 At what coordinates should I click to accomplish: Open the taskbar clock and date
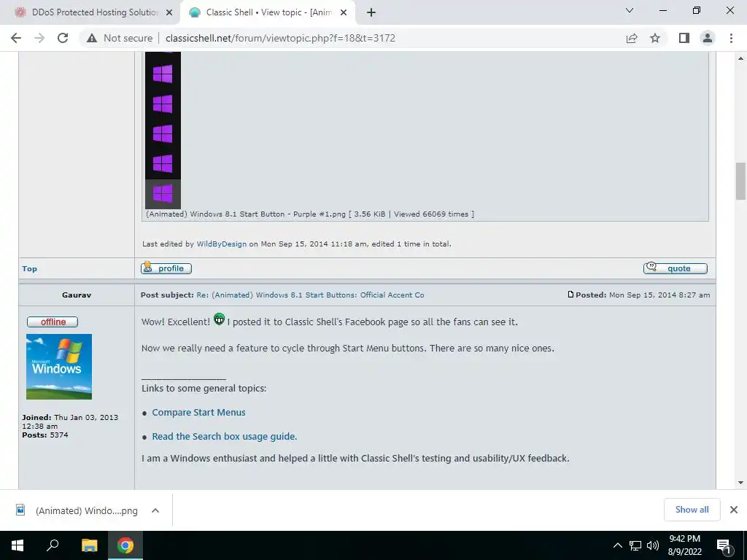pos(684,545)
